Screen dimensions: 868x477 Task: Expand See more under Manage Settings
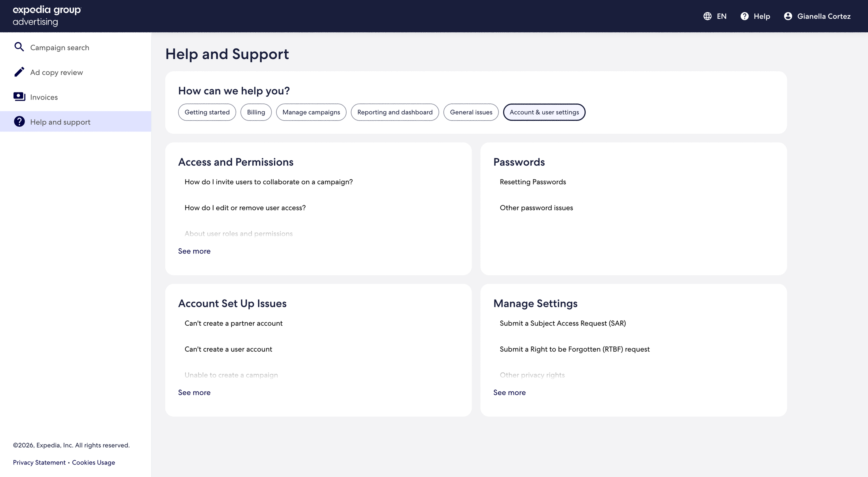coord(509,392)
